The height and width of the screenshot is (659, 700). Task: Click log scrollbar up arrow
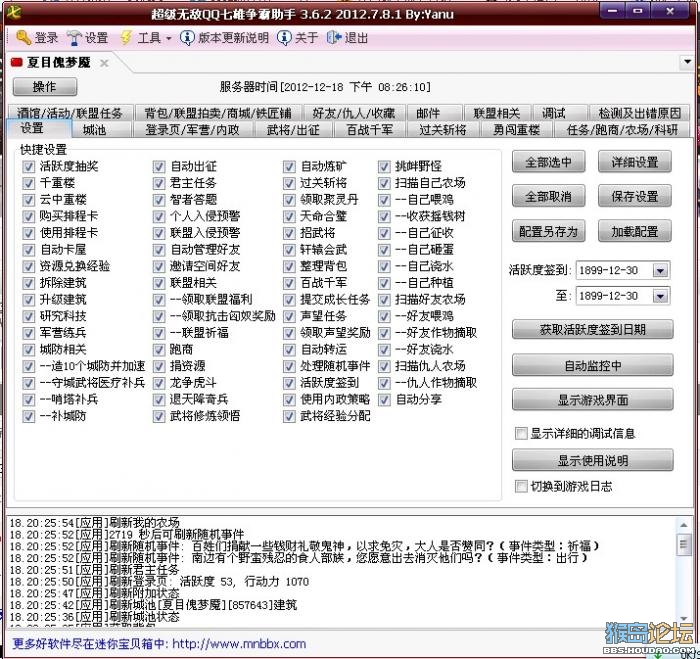(x=683, y=525)
